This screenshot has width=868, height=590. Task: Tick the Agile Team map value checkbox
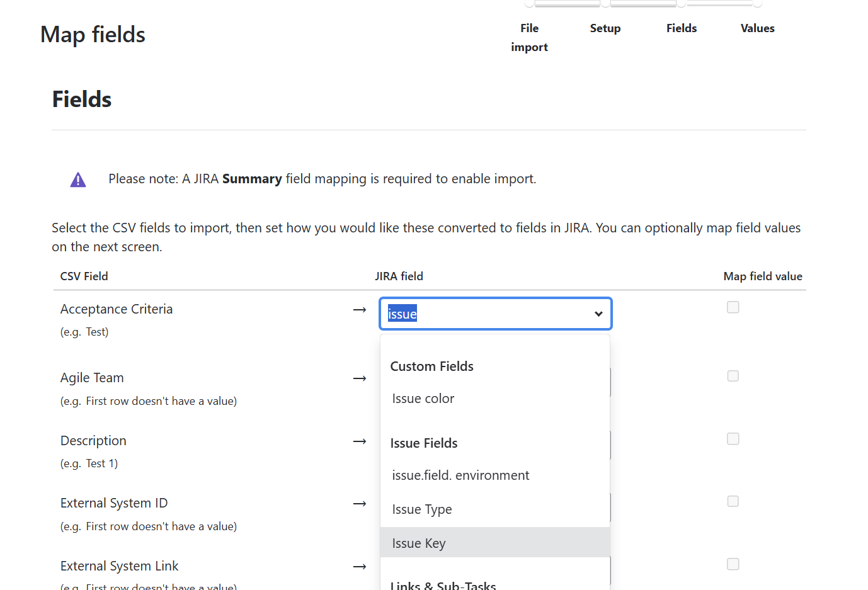(733, 376)
